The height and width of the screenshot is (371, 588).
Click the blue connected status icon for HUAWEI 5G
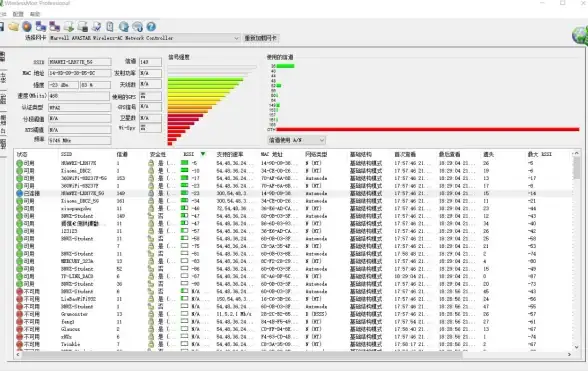click(x=20, y=194)
